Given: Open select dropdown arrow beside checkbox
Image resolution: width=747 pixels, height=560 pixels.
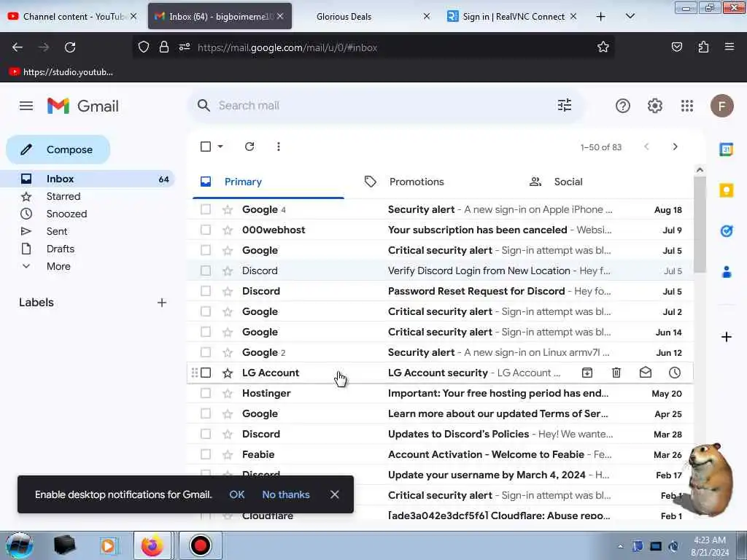Looking at the screenshot, I should [x=220, y=147].
